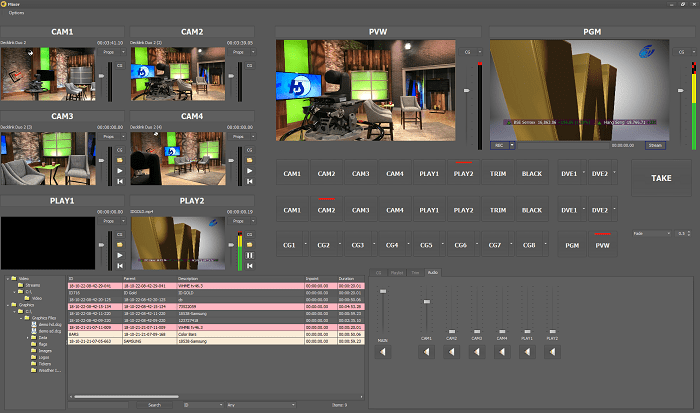Expand the Data folder in tree
The height and width of the screenshot is (413, 700).
click(28, 338)
